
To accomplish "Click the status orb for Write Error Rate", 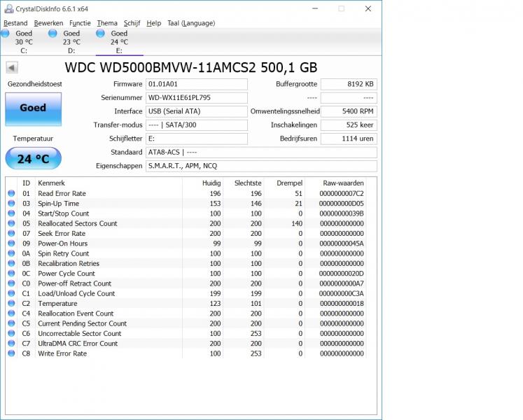I will click(11, 353).
